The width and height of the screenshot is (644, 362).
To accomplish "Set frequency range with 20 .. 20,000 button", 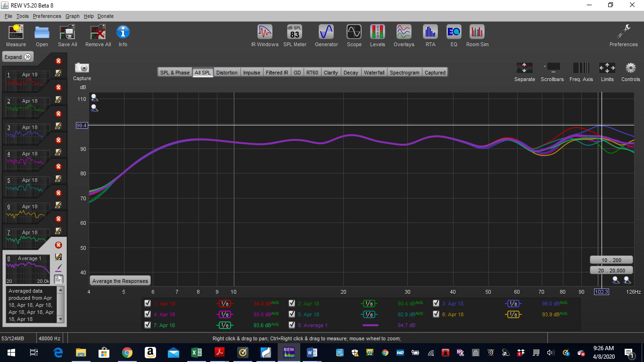I will click(x=611, y=270).
